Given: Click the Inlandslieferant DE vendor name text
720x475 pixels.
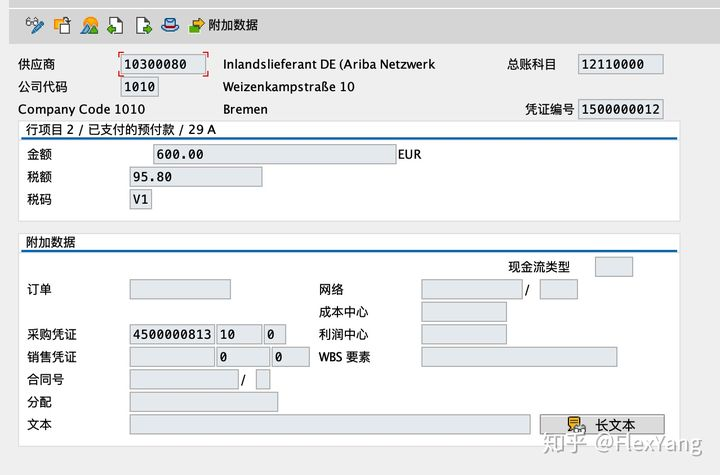Looking at the screenshot, I should point(329,64).
